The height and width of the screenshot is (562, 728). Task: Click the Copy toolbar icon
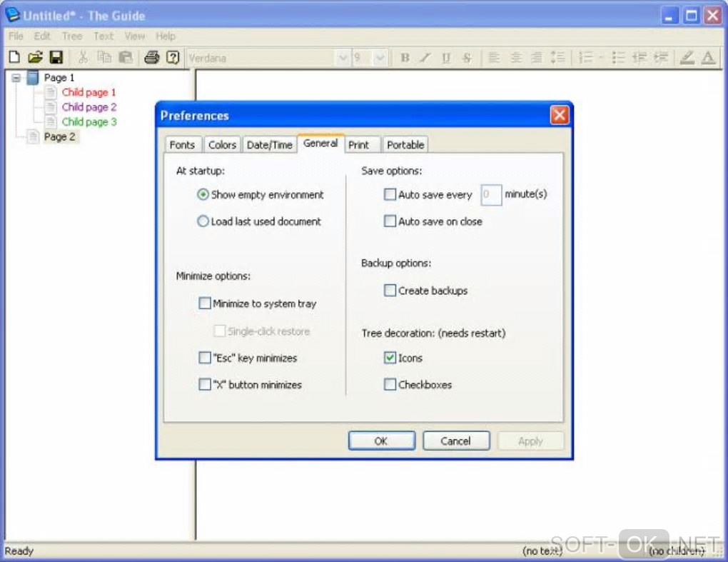[x=104, y=57]
